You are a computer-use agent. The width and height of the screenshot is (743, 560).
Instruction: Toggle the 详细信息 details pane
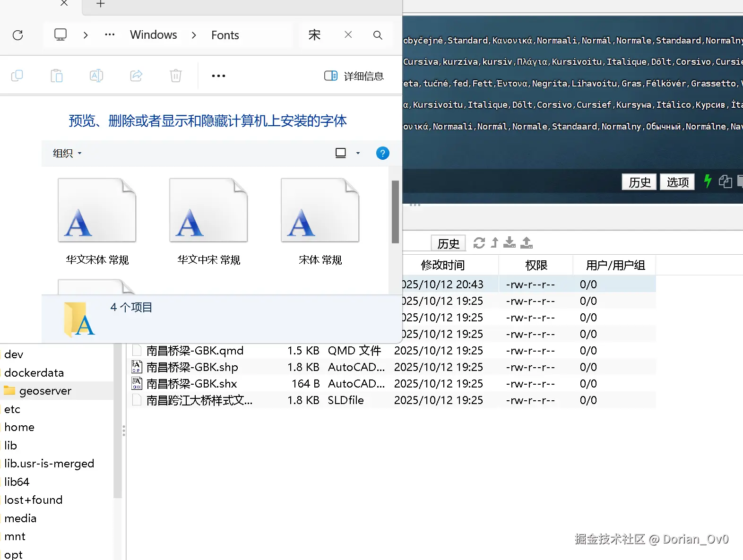354,76
